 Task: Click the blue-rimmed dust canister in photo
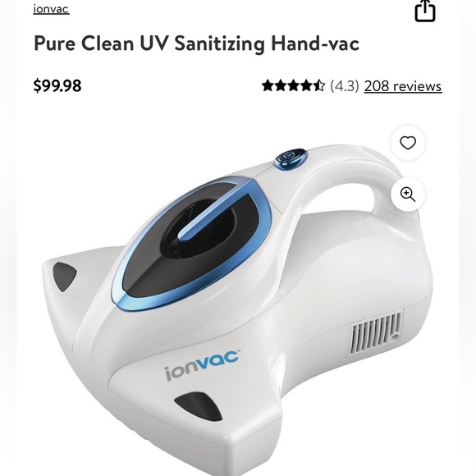pos(192,245)
